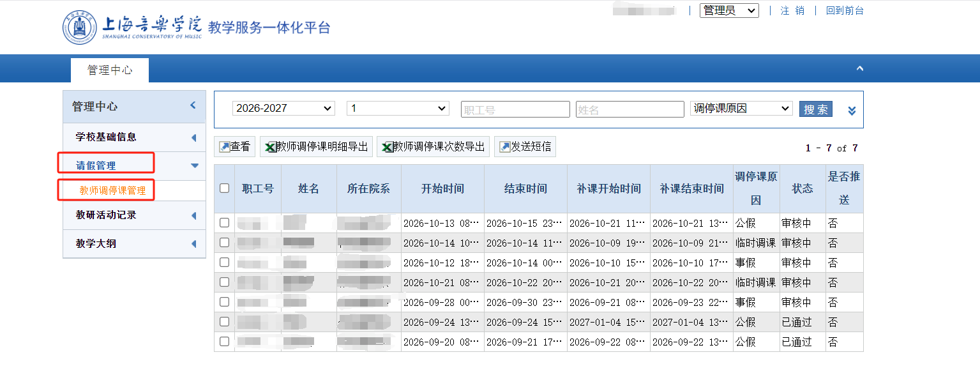Image resolution: width=980 pixels, height=366 pixels.
Task: Open the 管理员 role dropdown
Action: pos(729,10)
